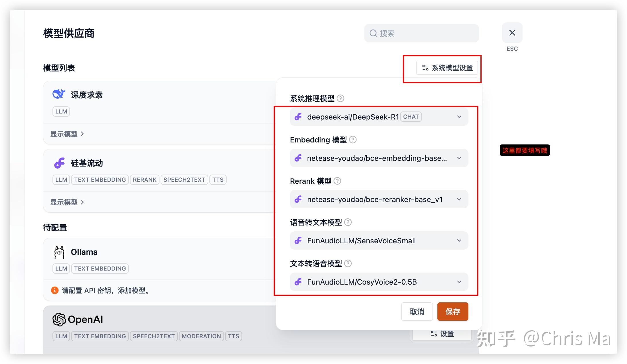Click help icon next to 系统推理模型
The width and height of the screenshot is (627, 364).
(340, 98)
